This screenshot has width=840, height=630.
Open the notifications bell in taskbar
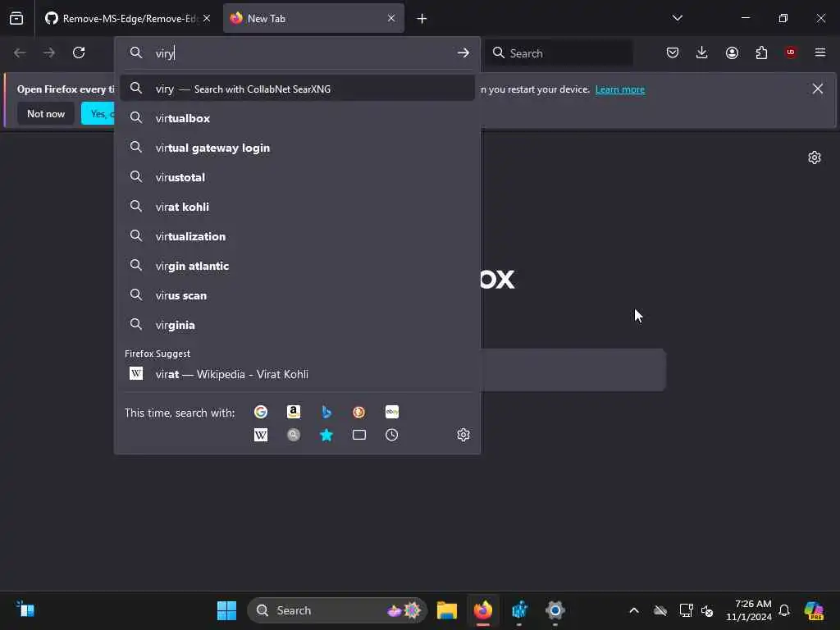click(x=784, y=610)
